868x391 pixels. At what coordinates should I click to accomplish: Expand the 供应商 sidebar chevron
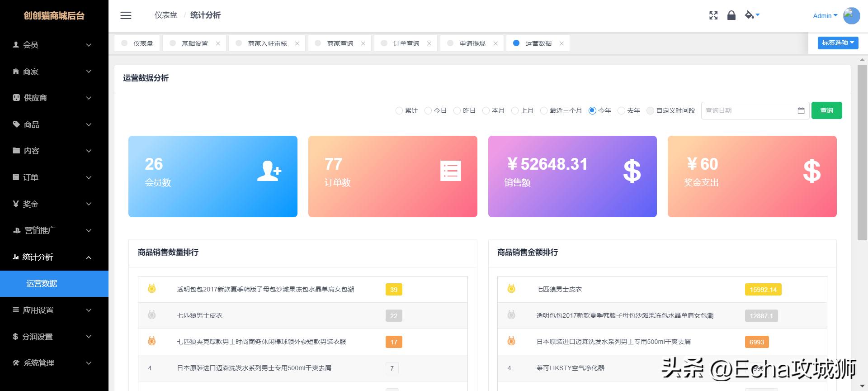[89, 98]
